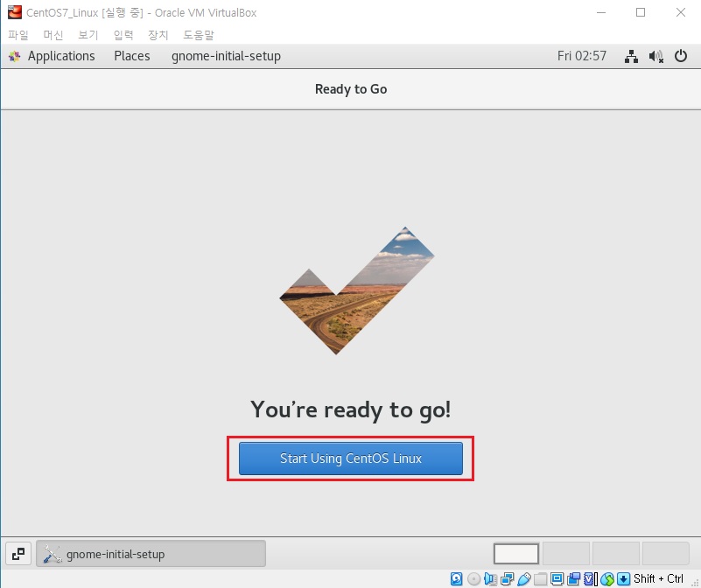The height and width of the screenshot is (588, 701).
Task: Open the 도움말 menu in VirtualBox
Action: [x=199, y=34]
